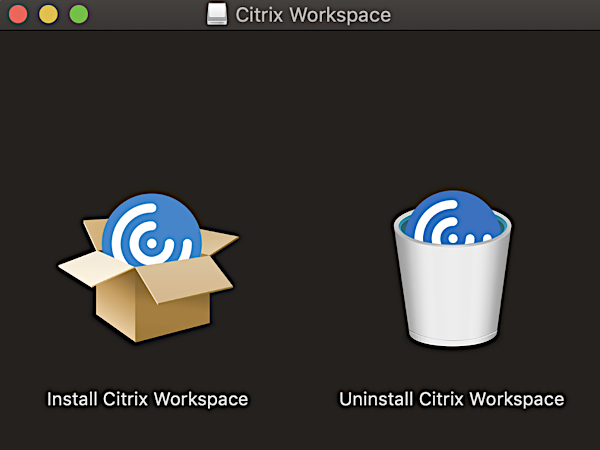This screenshot has width=600, height=450.
Task: Select the 'Uninstall Citrix Workspace' label
Action: 452,399
